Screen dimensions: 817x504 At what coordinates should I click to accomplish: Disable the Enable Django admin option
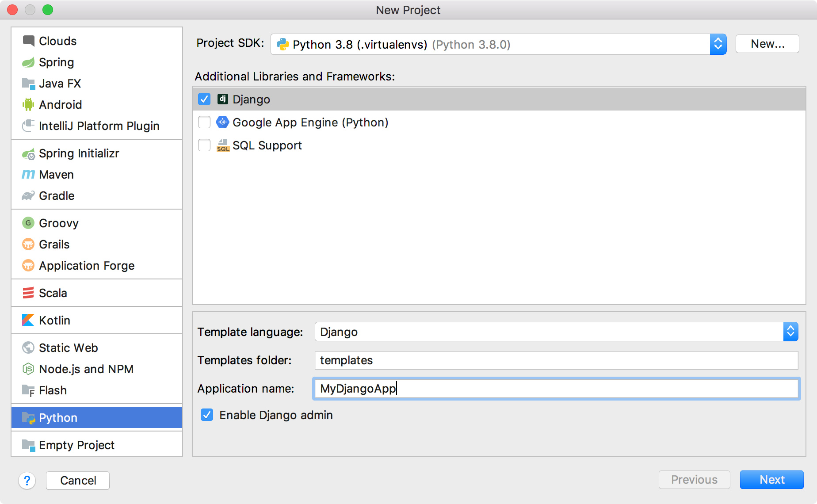(206, 415)
